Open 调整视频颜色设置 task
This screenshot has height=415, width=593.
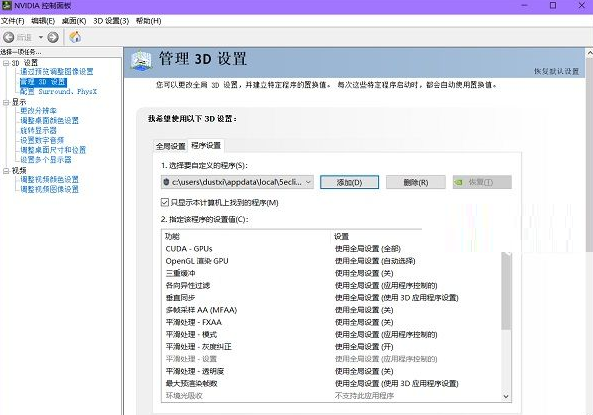click(49, 180)
